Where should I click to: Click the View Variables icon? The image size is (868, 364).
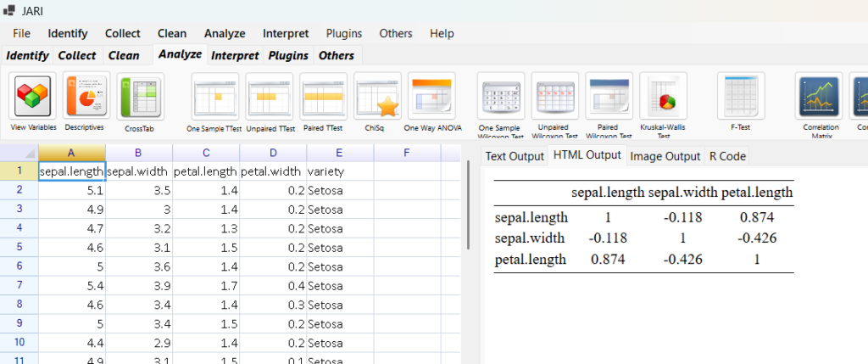[x=33, y=97]
